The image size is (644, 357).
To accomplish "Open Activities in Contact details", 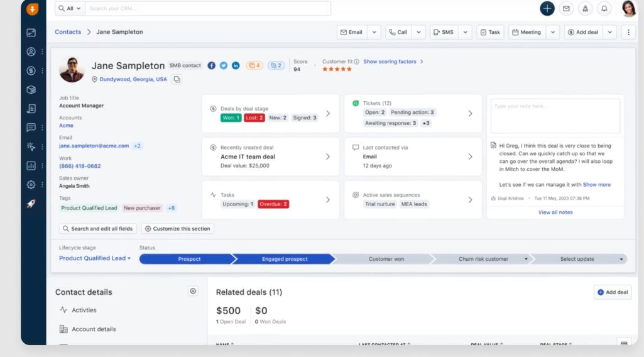I will click(x=79, y=310).
